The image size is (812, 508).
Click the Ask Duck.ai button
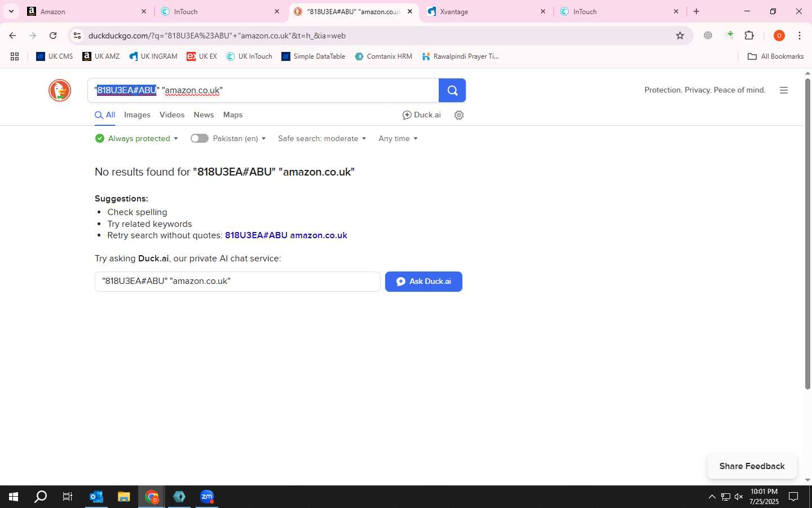click(x=423, y=282)
